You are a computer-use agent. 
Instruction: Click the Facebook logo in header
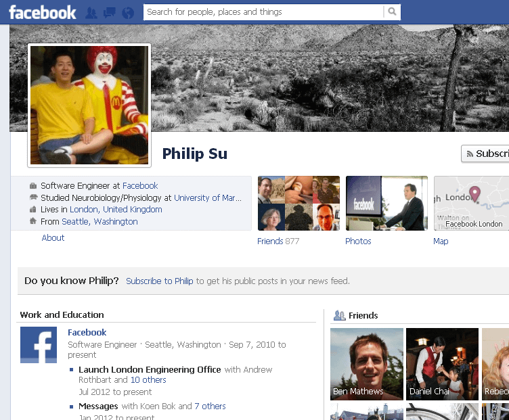(43, 13)
